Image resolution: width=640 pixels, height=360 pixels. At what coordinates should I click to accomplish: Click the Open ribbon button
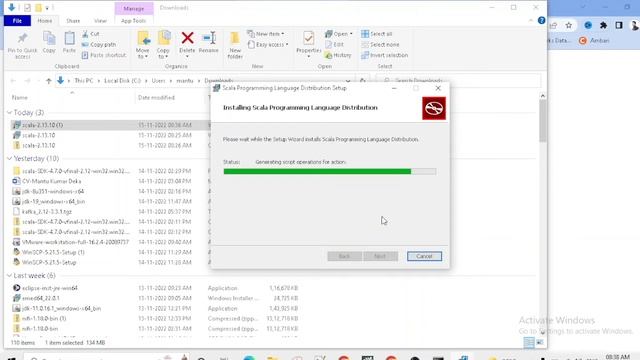(338, 34)
